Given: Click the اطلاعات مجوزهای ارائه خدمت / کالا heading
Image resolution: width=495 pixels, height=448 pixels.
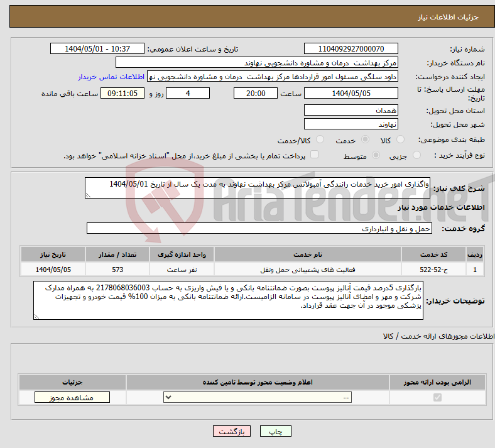Looking at the screenshot, I should (x=439, y=336).
